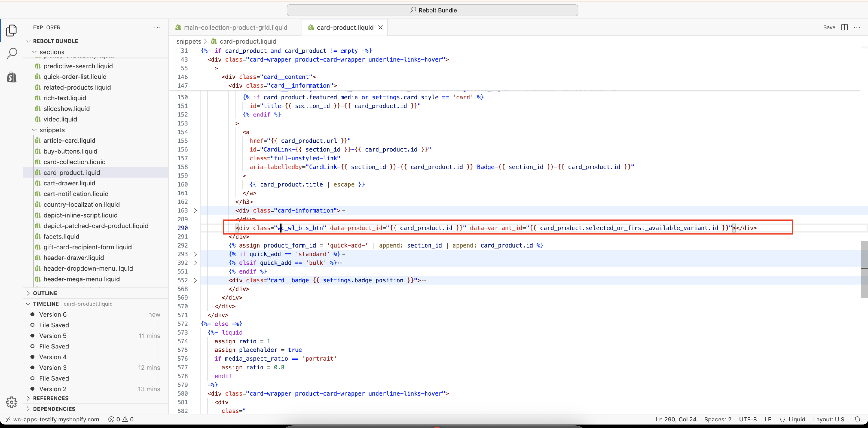Click the Save button
868x428 pixels.
tap(829, 27)
